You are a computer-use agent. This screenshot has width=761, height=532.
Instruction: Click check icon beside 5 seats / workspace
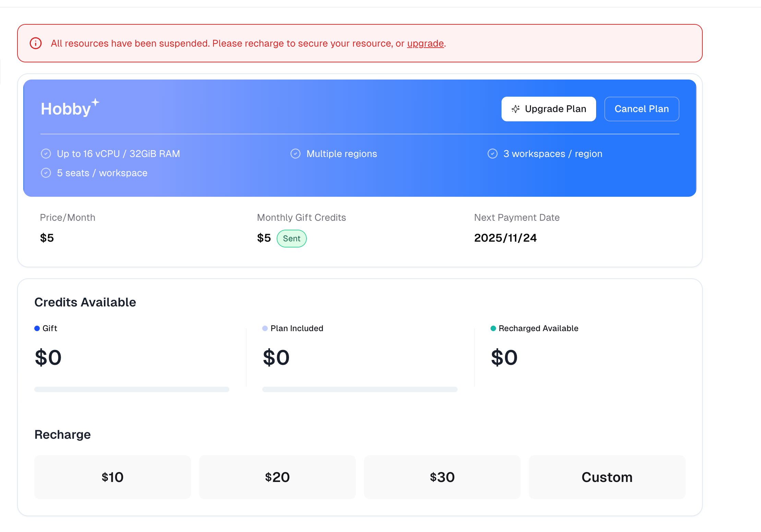46,173
